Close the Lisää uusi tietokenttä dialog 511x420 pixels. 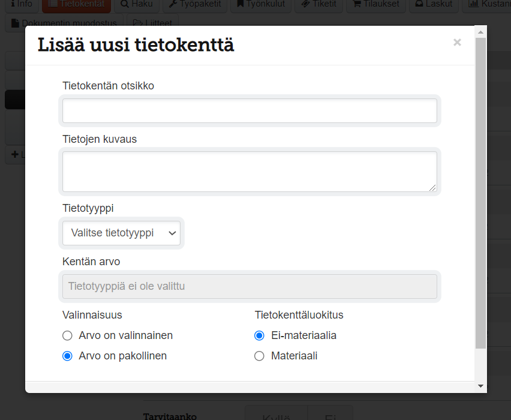[x=457, y=43]
